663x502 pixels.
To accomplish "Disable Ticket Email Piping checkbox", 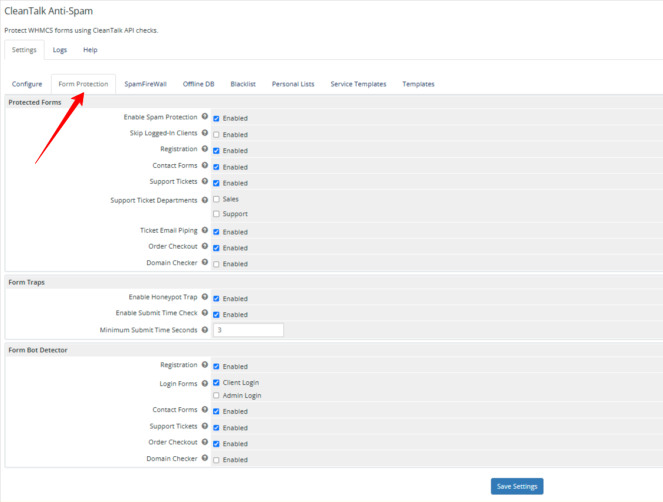I will click(216, 232).
